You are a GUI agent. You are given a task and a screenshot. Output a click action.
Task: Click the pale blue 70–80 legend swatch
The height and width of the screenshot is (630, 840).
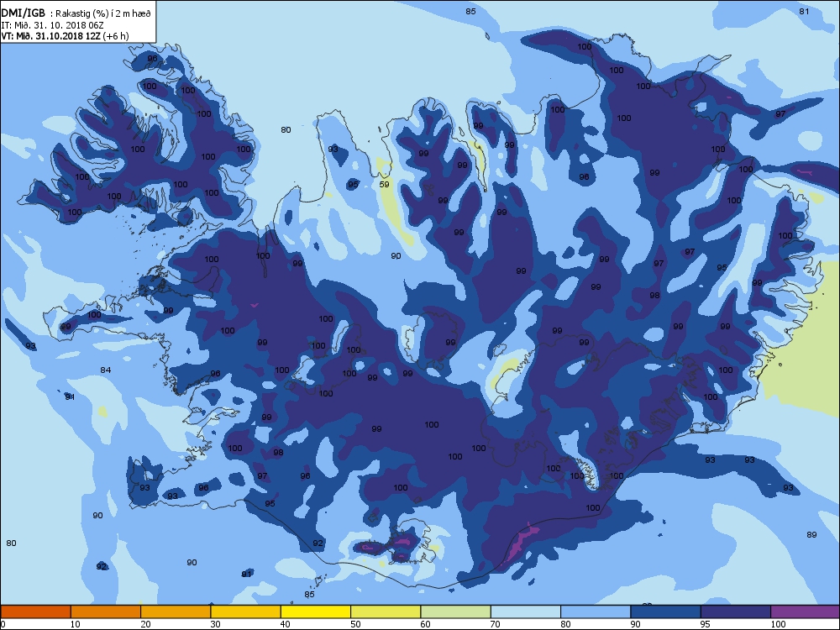pos(526,612)
